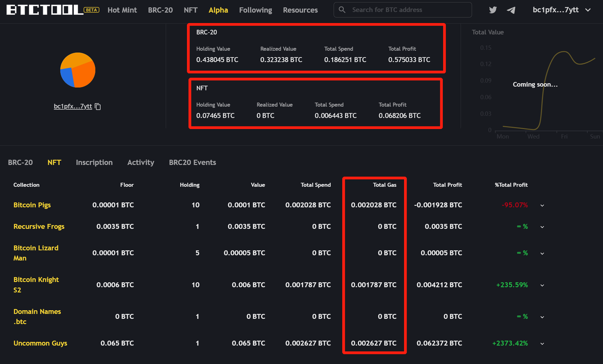Open the Activity tab

[x=141, y=162]
